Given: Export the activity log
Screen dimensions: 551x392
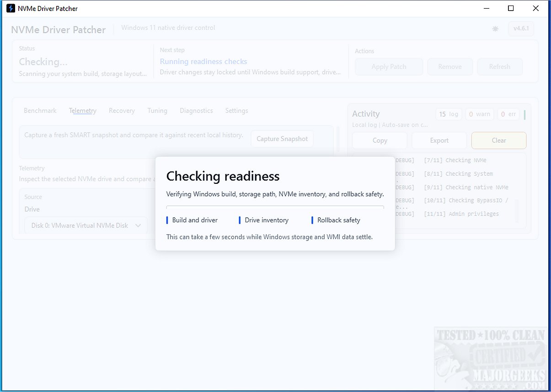Looking at the screenshot, I should [439, 141].
